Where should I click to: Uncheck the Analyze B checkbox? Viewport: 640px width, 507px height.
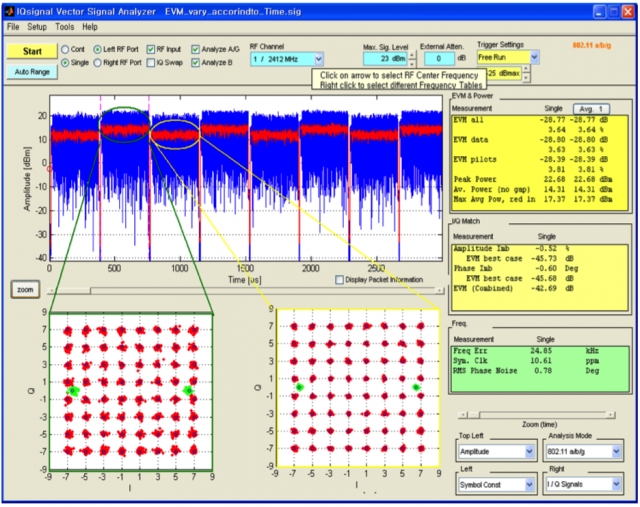coord(196,62)
